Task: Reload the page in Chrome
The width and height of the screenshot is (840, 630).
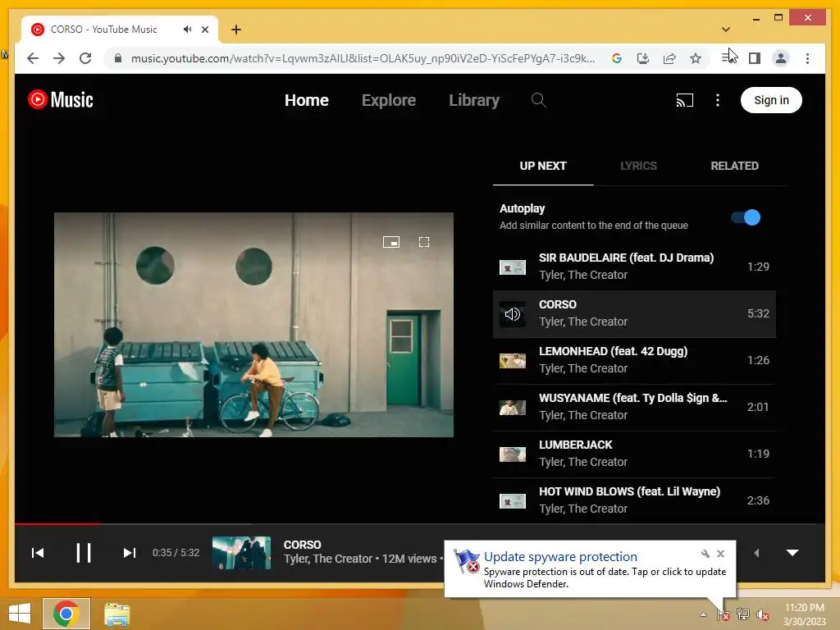Action: click(85, 58)
